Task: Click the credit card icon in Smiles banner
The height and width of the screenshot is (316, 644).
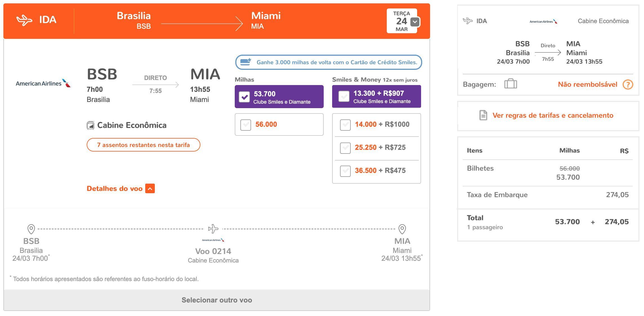Action: [246, 62]
